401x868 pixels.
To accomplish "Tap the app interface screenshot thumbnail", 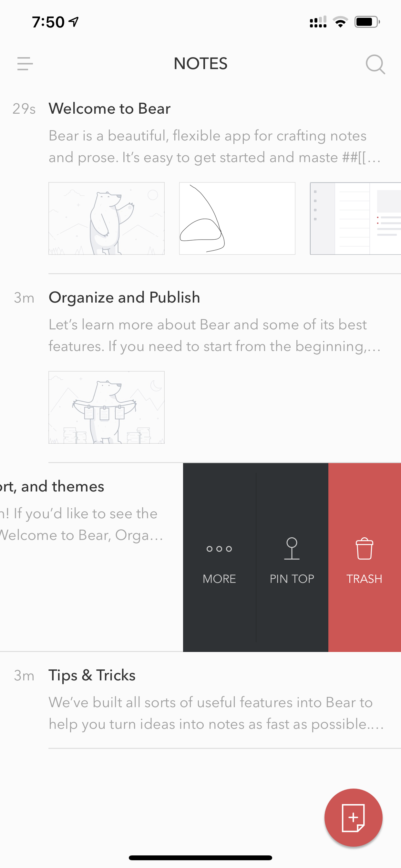I will tap(355, 218).
